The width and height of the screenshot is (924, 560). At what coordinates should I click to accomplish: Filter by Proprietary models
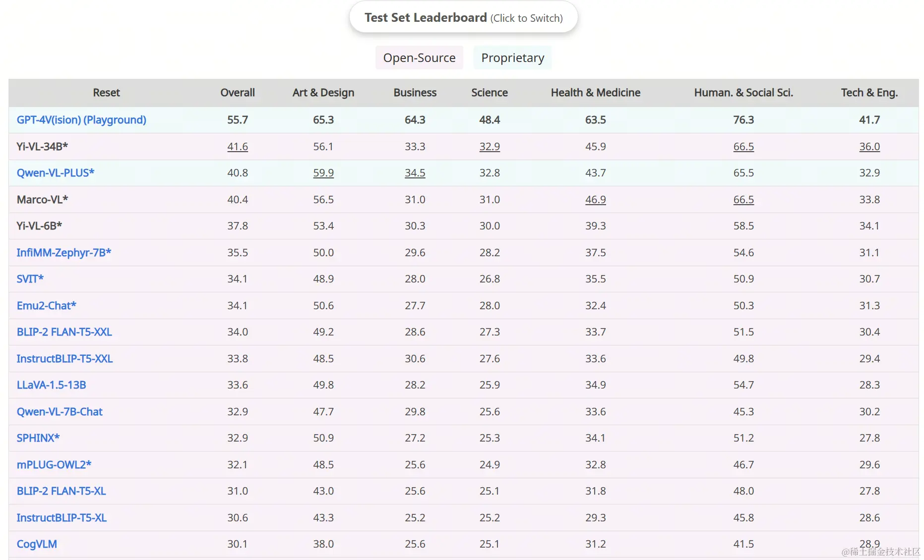pos(512,57)
